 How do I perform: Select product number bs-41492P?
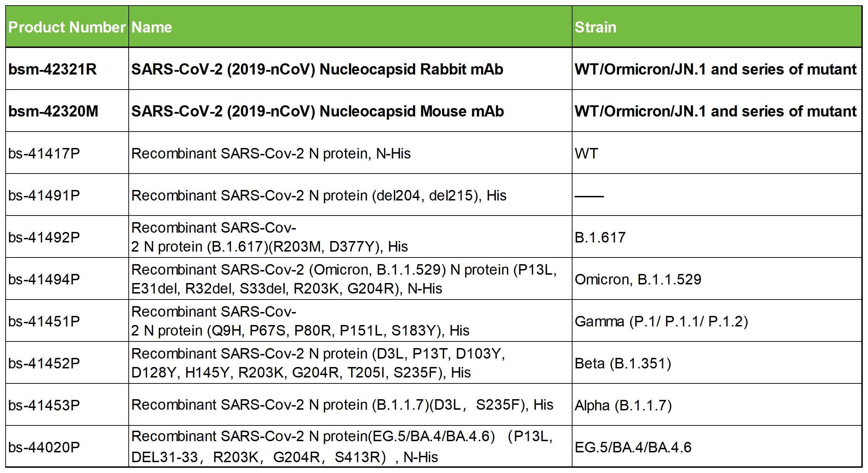click(44, 237)
